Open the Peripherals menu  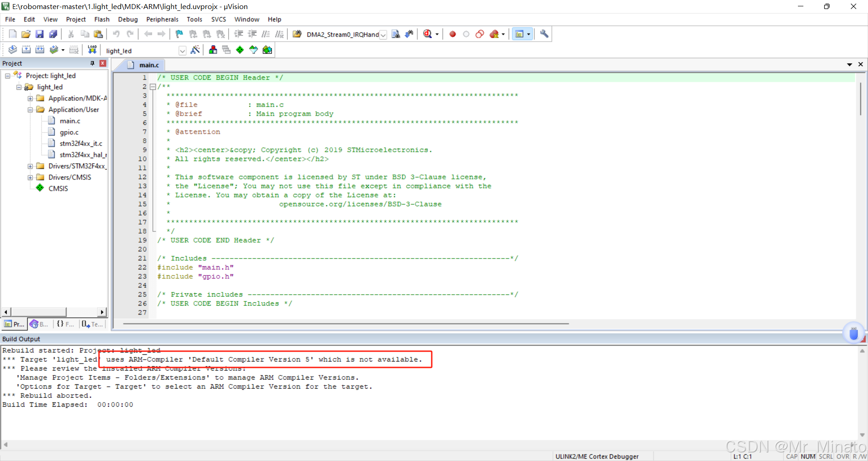click(x=162, y=19)
